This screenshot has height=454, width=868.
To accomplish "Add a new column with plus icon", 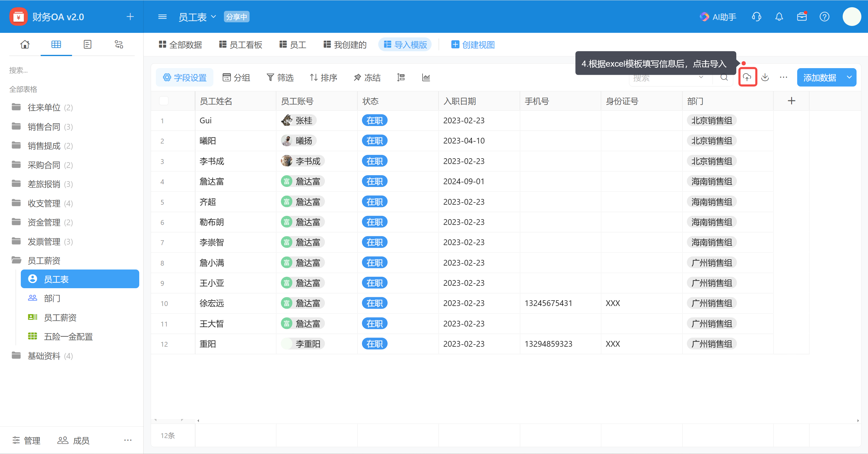I will pyautogui.click(x=791, y=101).
